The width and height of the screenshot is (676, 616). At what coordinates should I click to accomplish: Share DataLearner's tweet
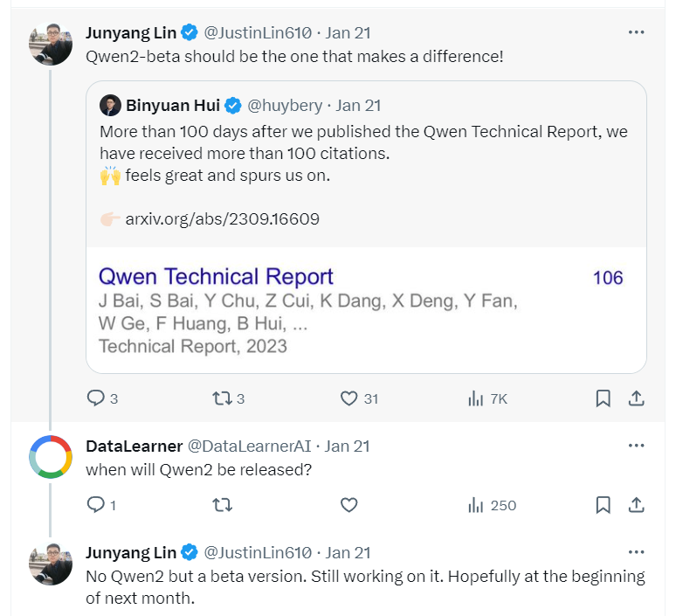[636, 505]
